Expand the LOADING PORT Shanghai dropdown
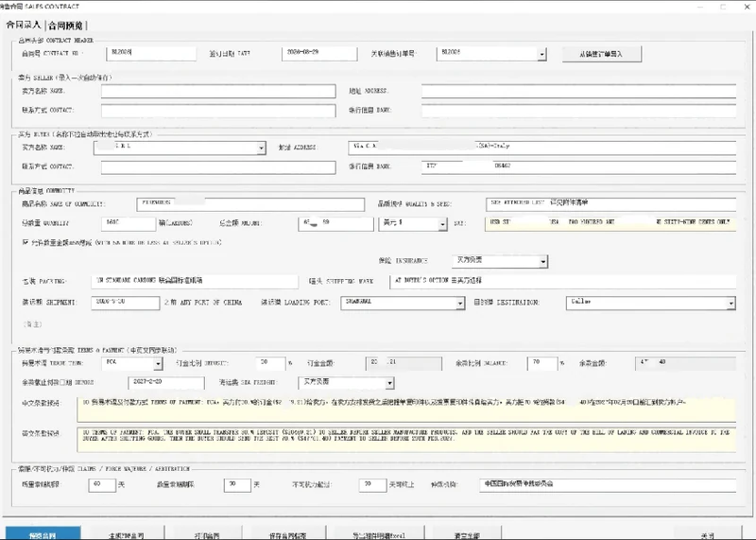 (x=460, y=303)
